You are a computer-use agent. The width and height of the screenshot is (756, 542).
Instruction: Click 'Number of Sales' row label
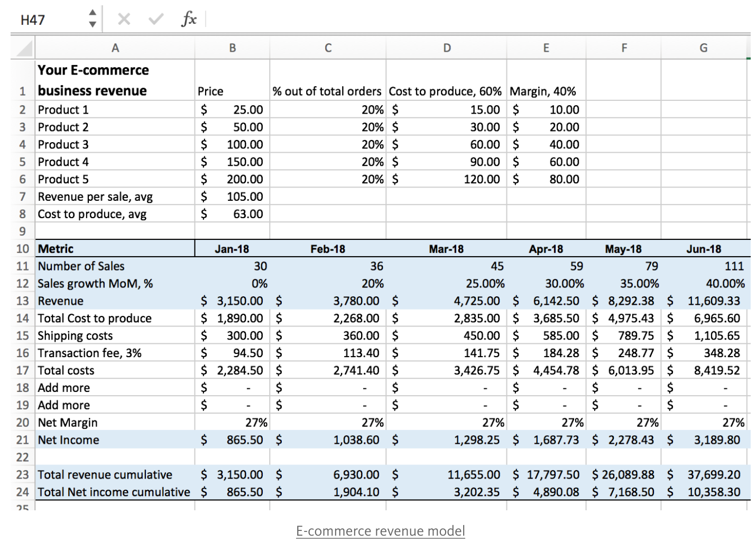pyautogui.click(x=115, y=266)
